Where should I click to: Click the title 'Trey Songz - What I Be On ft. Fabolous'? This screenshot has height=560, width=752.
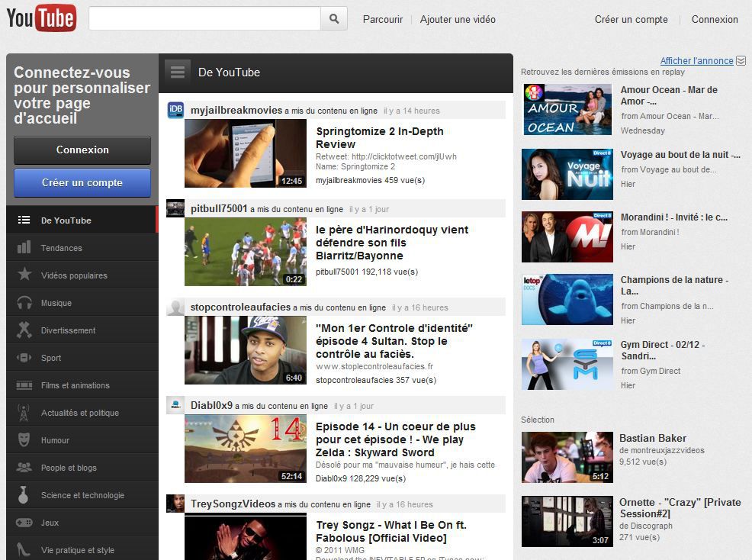tap(390, 531)
